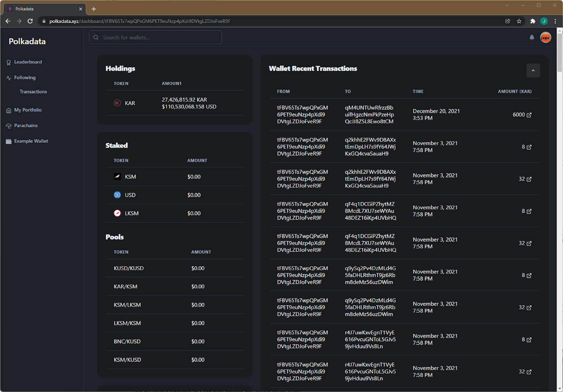Click sender address in the December 20 row
The height and width of the screenshot is (392, 563).
pos(302,114)
